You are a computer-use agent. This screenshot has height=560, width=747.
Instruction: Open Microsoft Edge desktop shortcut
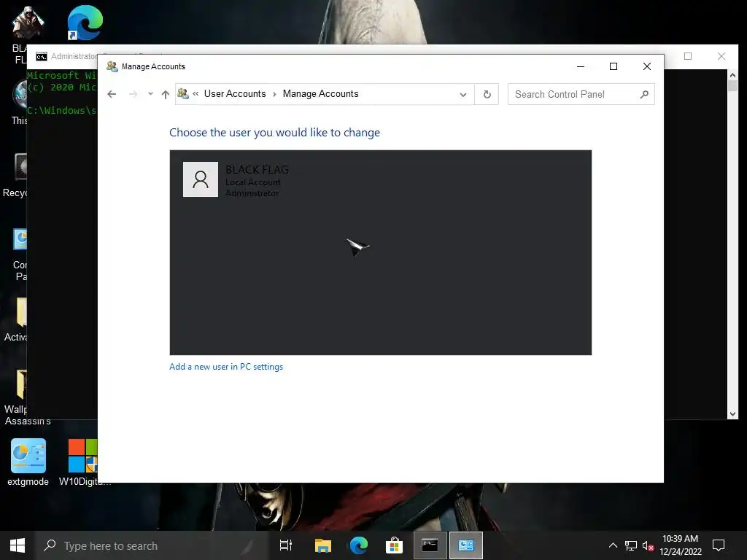click(85, 23)
